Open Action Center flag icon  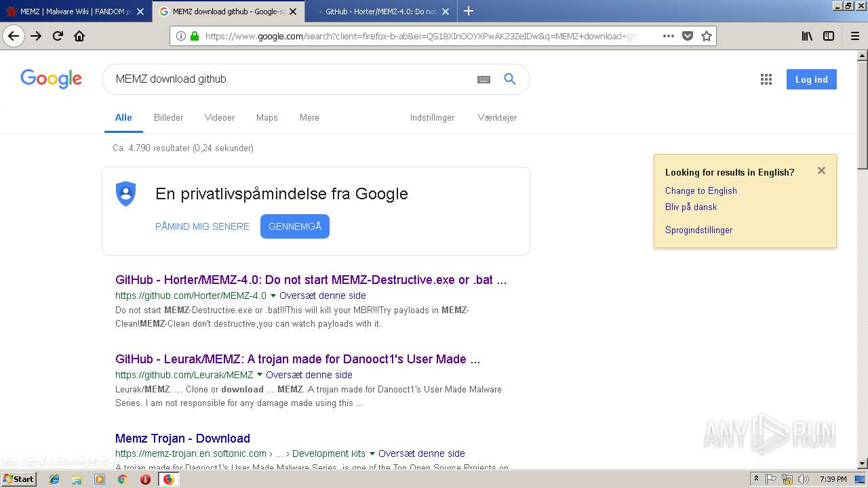click(772, 479)
